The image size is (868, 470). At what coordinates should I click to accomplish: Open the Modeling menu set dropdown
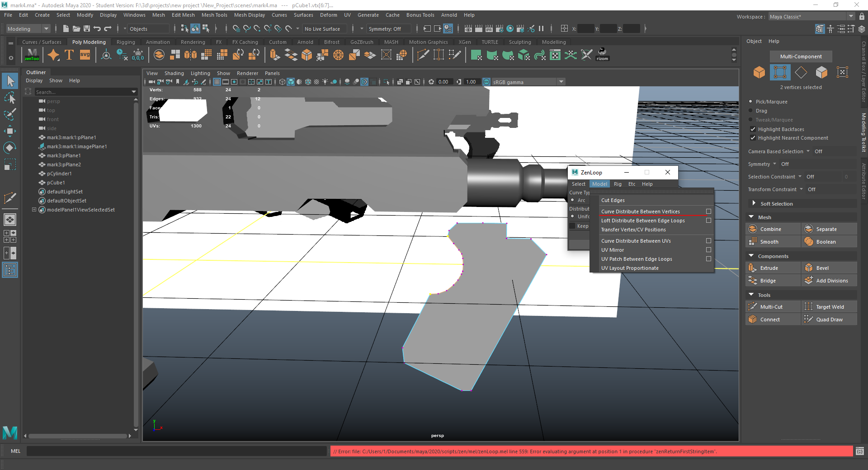coord(28,28)
